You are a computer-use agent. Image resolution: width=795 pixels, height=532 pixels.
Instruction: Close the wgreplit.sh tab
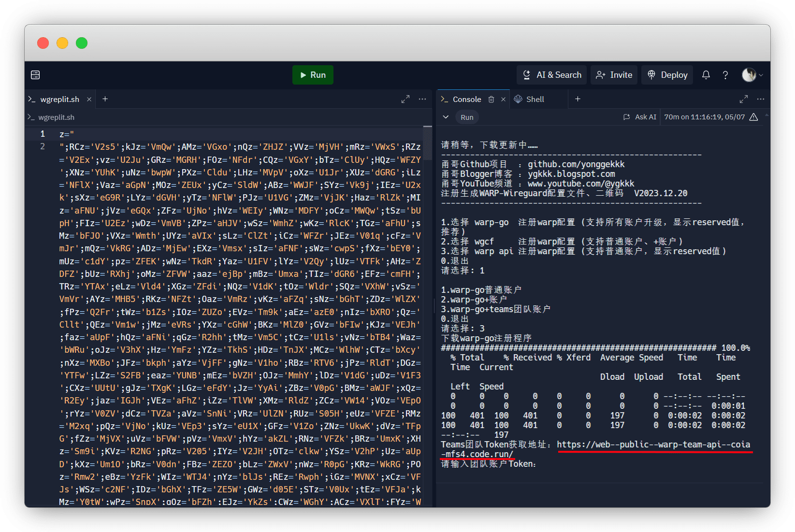pyautogui.click(x=89, y=100)
